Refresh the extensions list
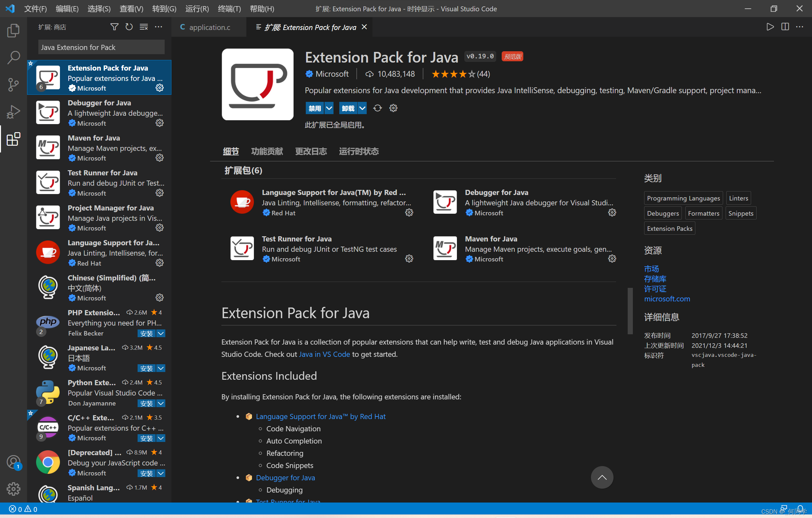 pos(129,27)
